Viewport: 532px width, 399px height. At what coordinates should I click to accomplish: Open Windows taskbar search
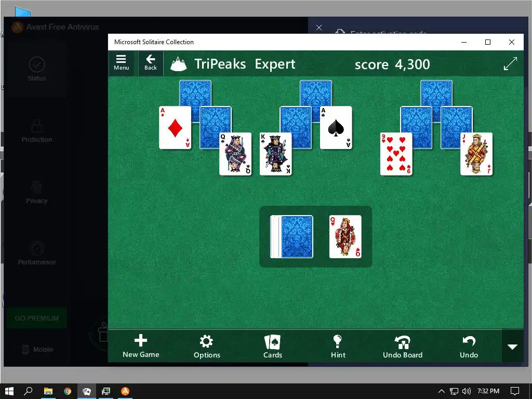click(x=28, y=391)
